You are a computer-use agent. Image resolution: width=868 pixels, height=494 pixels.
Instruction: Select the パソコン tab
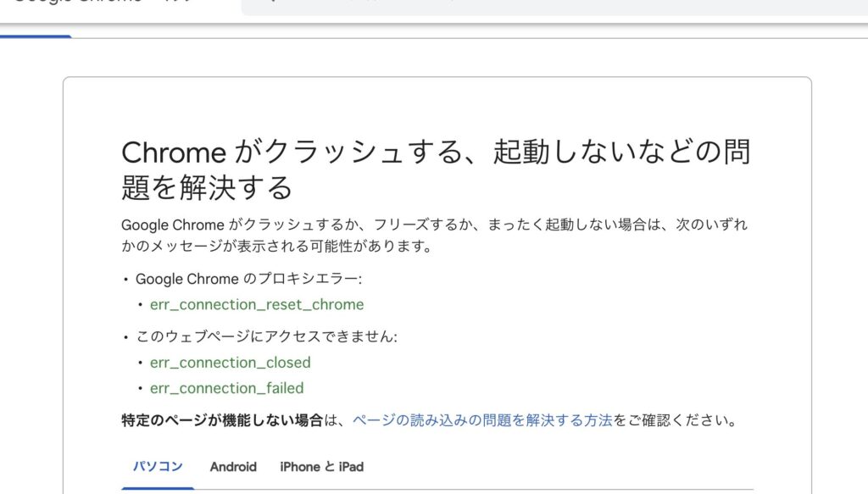(x=158, y=467)
